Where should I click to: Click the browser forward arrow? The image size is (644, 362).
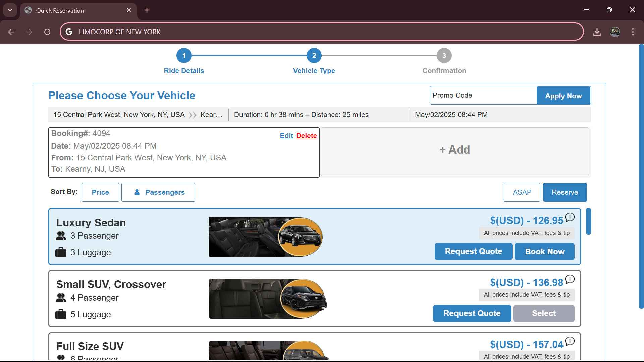(29, 32)
